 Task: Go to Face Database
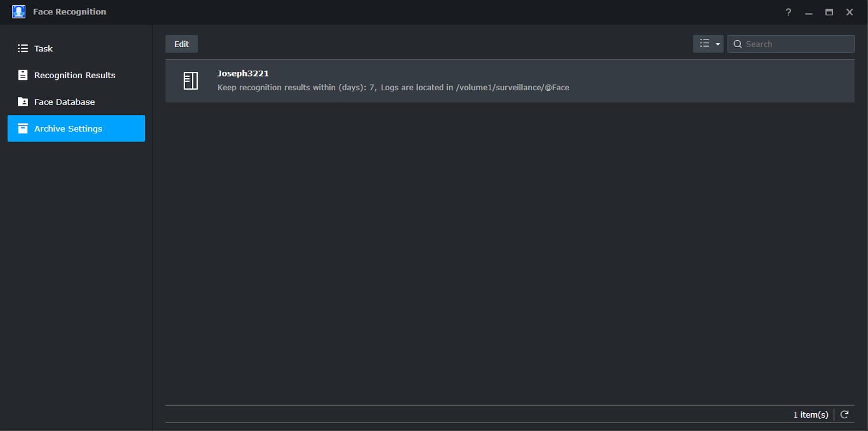pyautogui.click(x=64, y=102)
